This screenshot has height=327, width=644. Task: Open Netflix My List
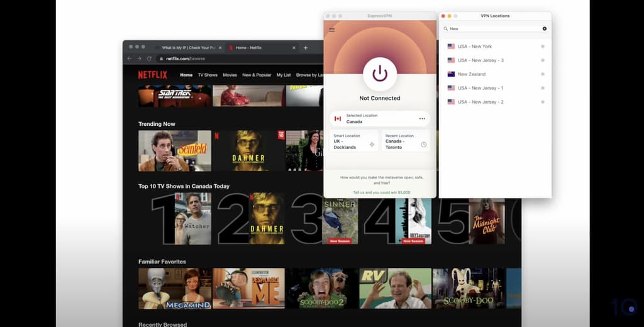pyautogui.click(x=284, y=75)
